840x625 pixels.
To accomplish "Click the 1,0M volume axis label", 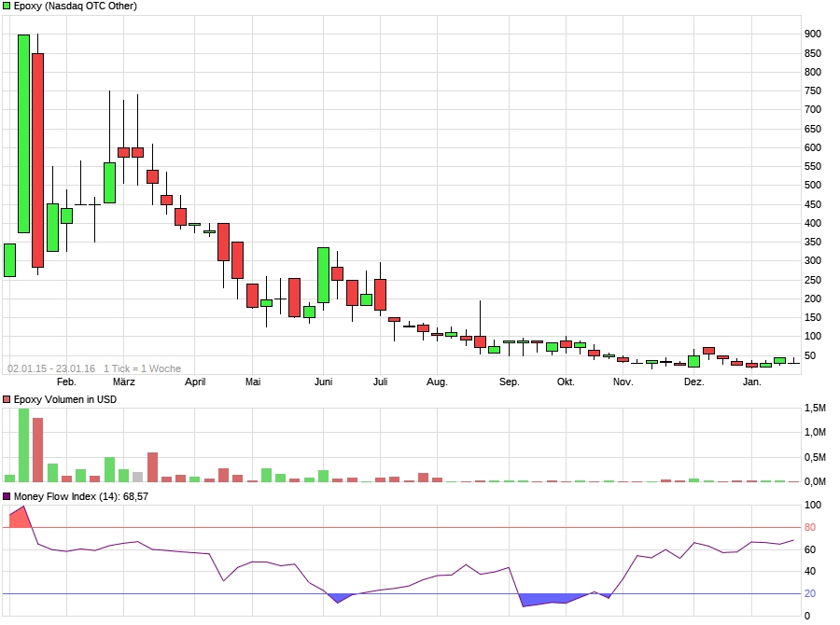I will coord(816,432).
